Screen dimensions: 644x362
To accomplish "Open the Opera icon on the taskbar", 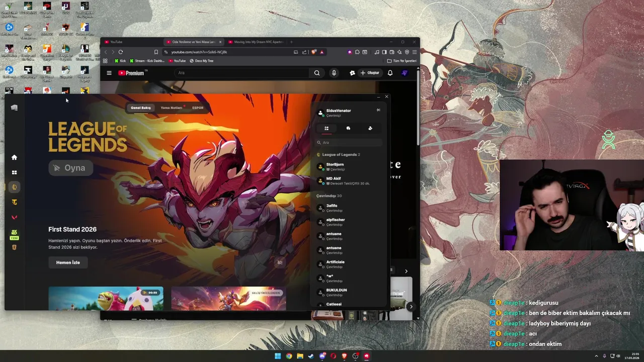I will (333, 356).
